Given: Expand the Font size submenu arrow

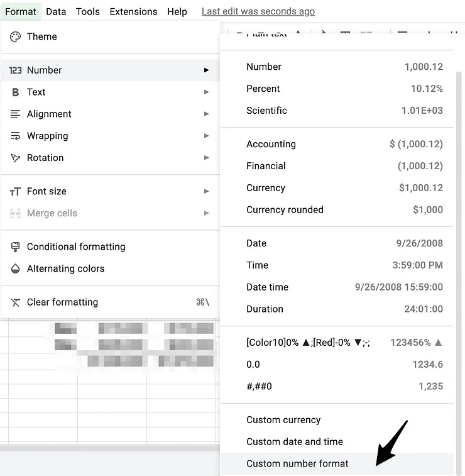Looking at the screenshot, I should (206, 192).
